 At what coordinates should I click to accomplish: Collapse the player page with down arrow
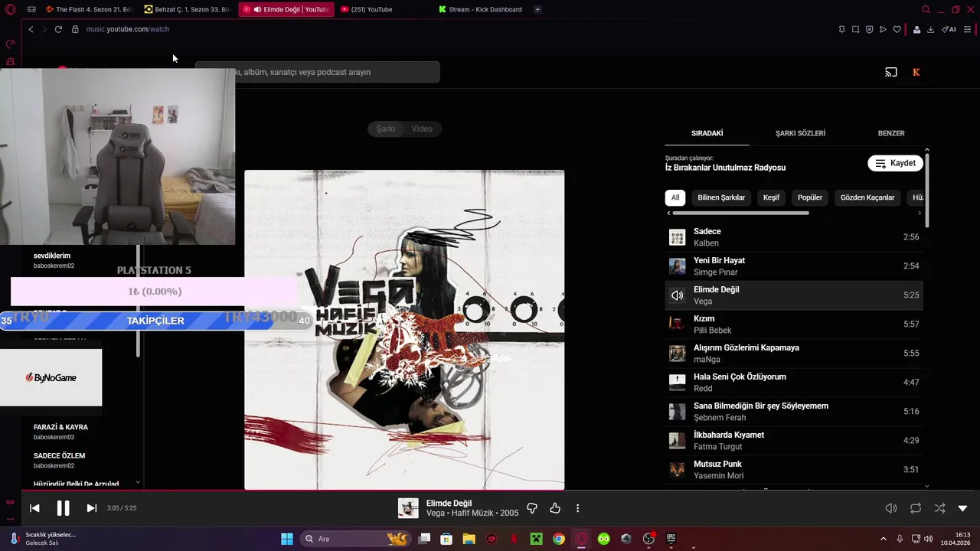pos(962,508)
